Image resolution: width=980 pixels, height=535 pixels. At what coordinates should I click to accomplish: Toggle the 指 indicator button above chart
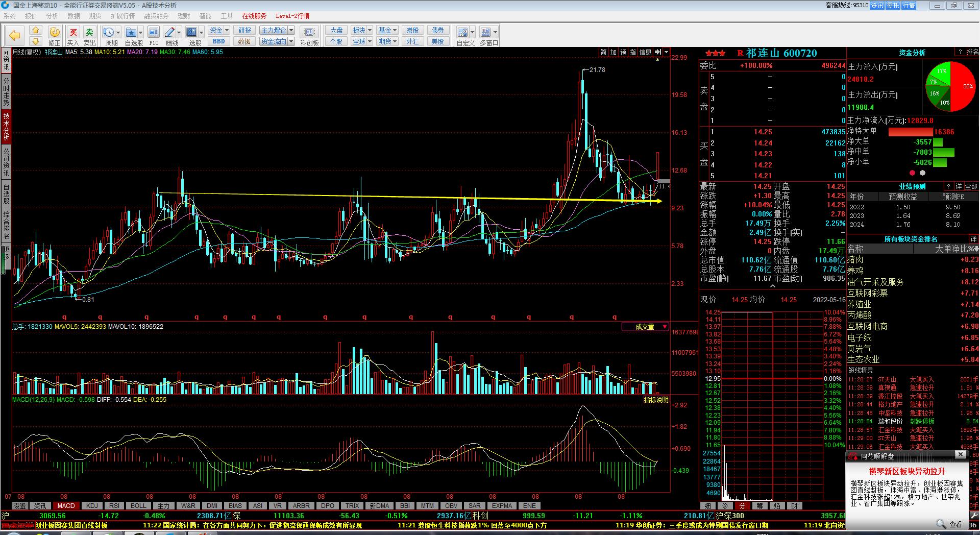[632, 52]
